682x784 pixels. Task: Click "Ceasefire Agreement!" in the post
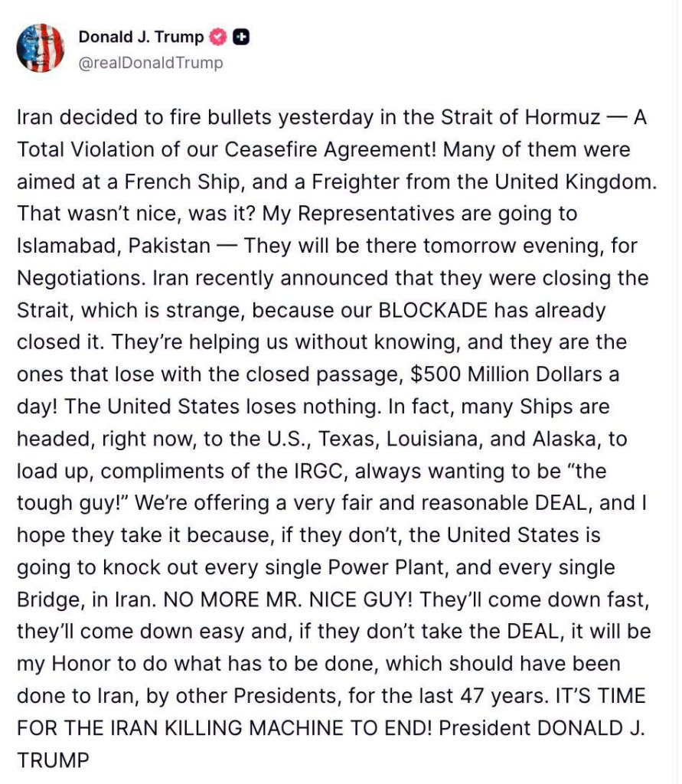pos(331,150)
